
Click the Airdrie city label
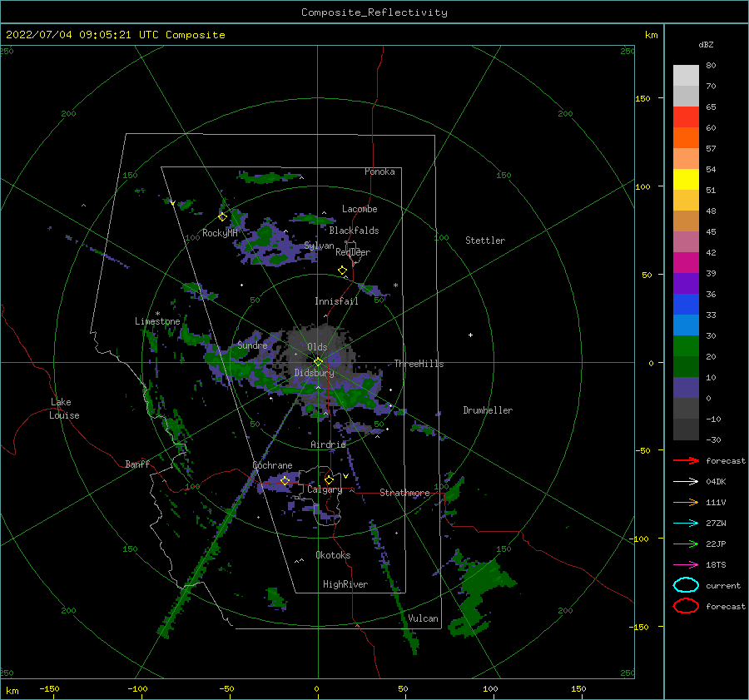click(x=328, y=444)
